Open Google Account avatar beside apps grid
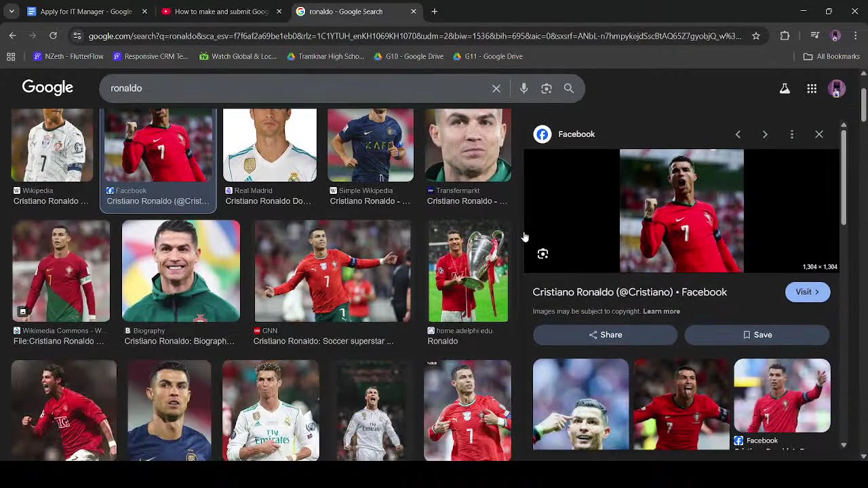The width and height of the screenshot is (868, 488). point(837,88)
